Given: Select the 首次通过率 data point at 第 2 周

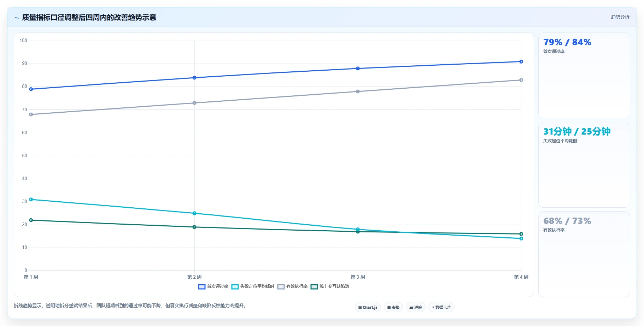Looking at the screenshot, I should [194, 78].
